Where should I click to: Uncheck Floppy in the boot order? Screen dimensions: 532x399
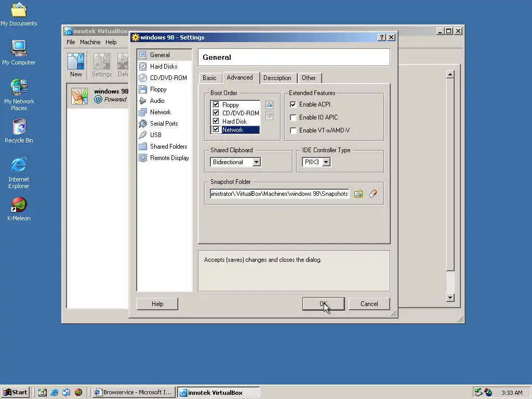(216, 104)
